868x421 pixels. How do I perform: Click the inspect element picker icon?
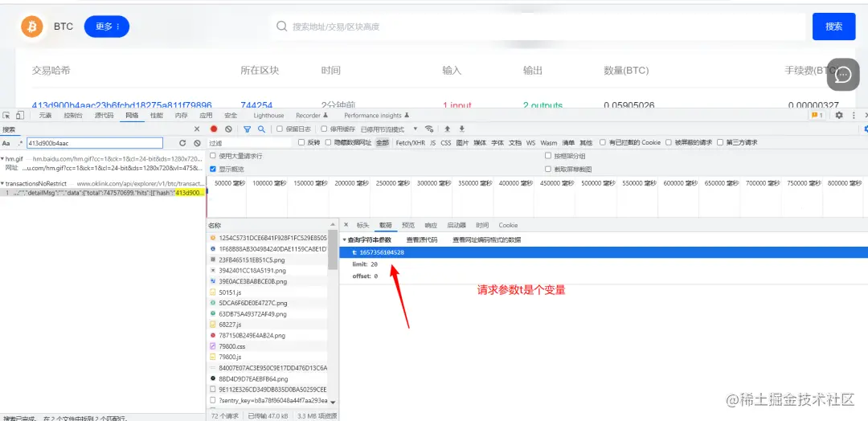(6, 115)
